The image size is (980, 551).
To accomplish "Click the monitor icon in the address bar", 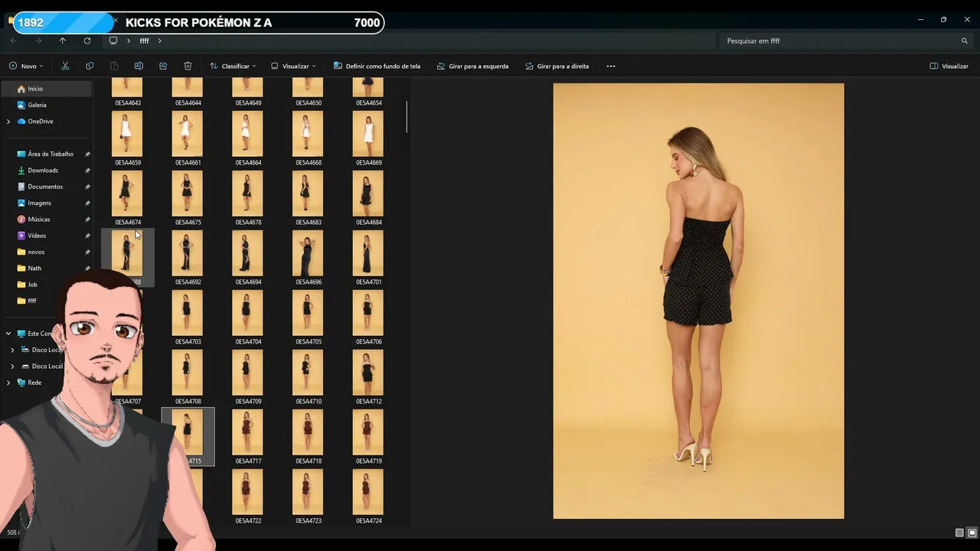I will click(113, 41).
